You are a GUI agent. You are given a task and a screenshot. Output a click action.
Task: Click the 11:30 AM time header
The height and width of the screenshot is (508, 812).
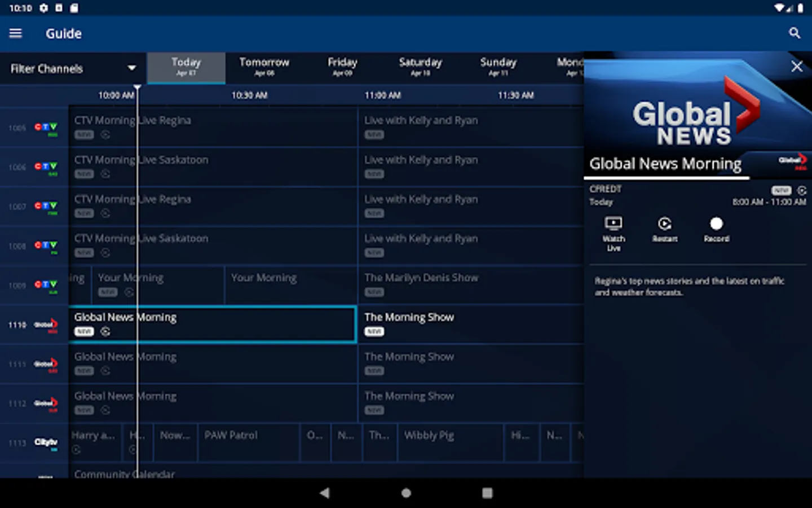[x=515, y=95]
